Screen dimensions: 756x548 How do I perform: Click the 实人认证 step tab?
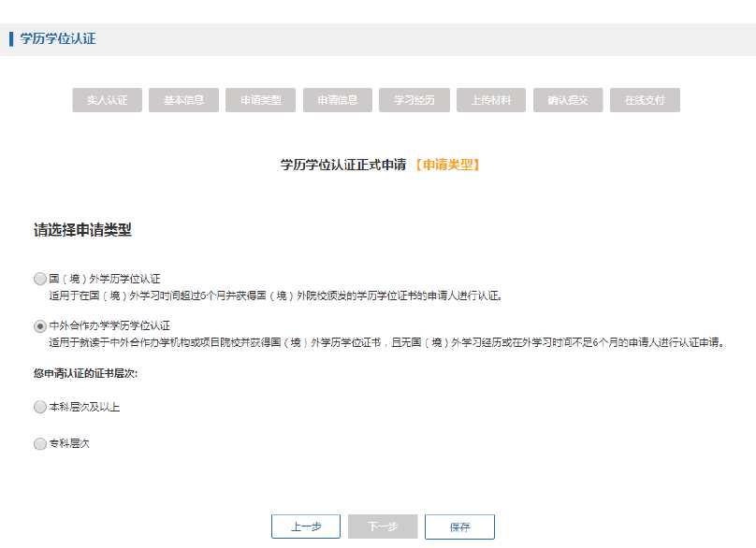[x=107, y=100]
